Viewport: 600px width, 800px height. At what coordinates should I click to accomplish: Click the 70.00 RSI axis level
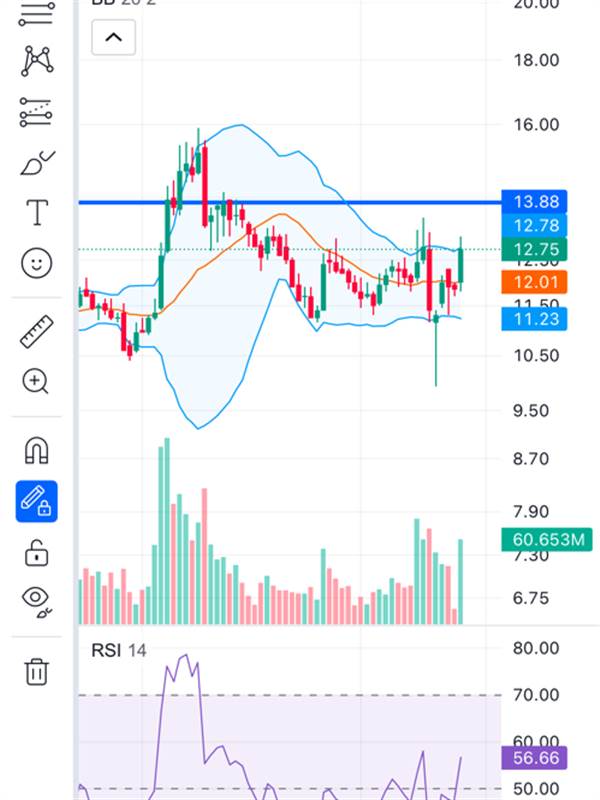tap(536, 695)
